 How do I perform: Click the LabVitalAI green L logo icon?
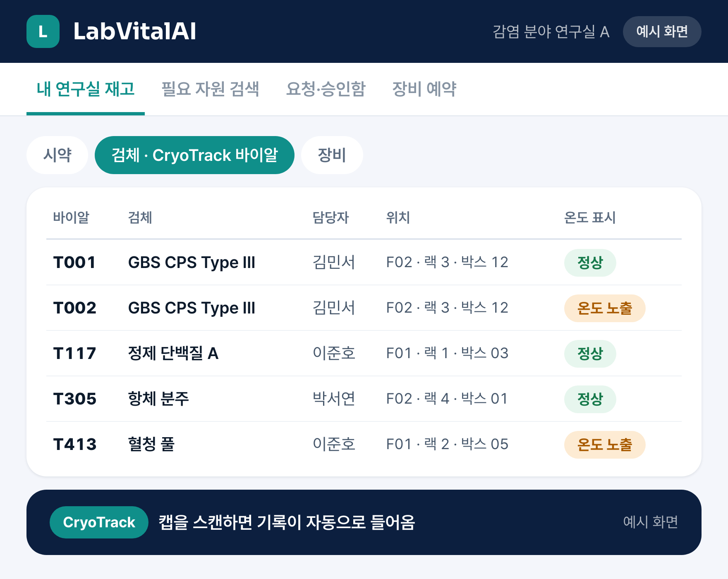[x=43, y=31]
